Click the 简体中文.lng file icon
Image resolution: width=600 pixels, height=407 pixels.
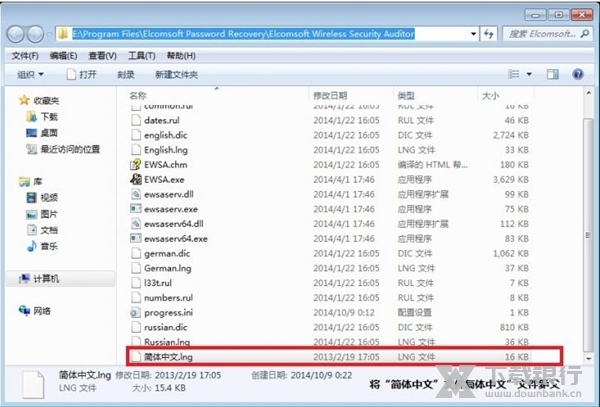tap(136, 357)
